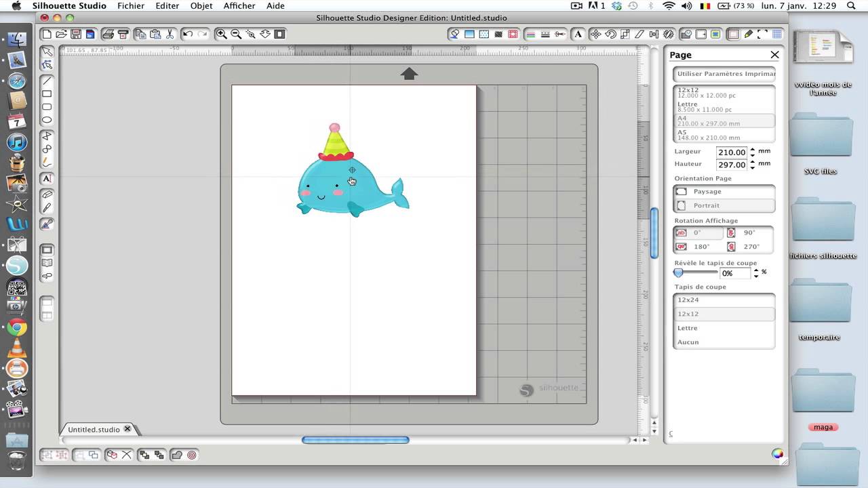Set display rotation to 270°

[x=749, y=247]
